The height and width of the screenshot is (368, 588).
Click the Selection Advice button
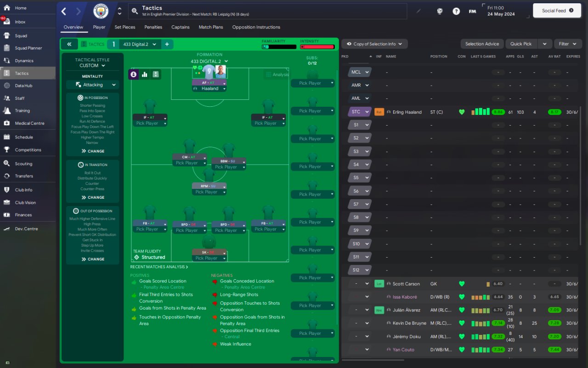point(482,44)
